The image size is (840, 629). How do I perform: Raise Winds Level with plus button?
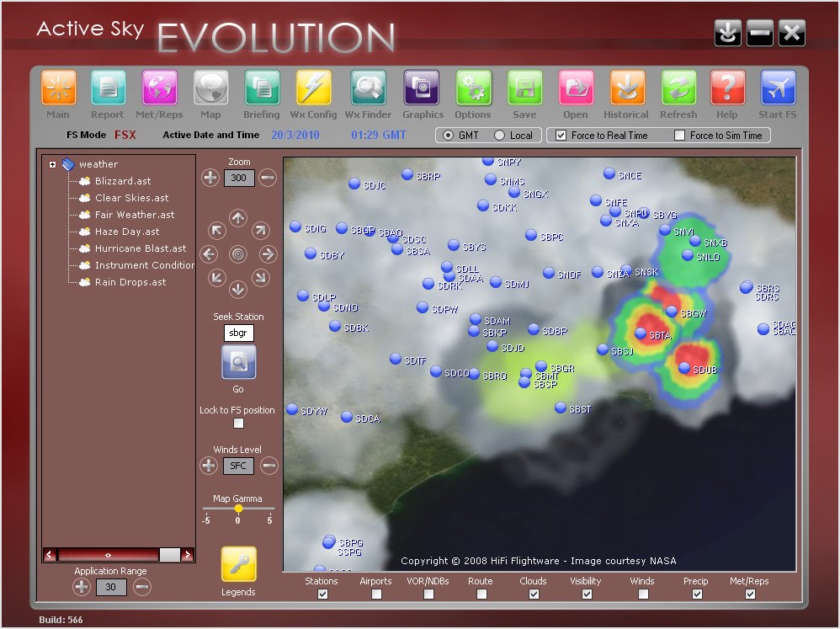(209, 466)
